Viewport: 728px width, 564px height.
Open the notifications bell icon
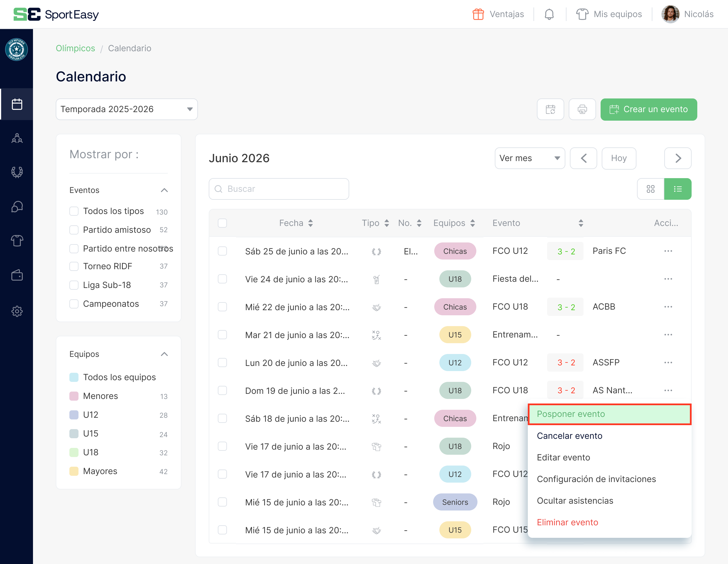click(549, 14)
